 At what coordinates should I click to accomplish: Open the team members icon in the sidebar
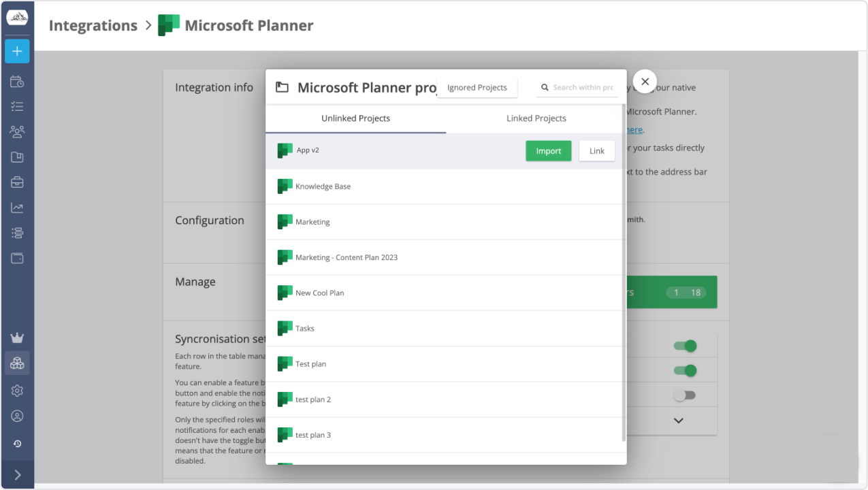[x=16, y=131]
